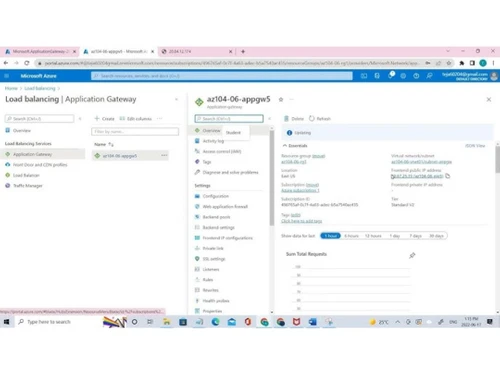Switch to the 20.84.12.174 browser tab

coord(180,51)
